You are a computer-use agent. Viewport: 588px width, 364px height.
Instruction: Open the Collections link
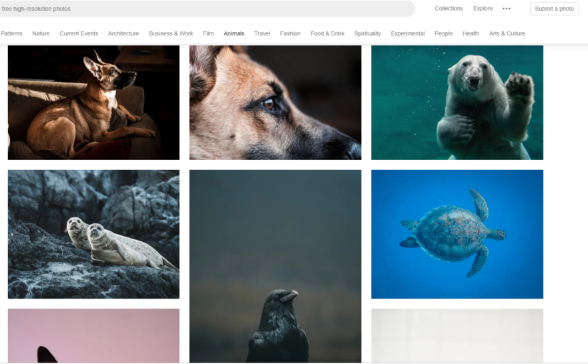coord(449,8)
